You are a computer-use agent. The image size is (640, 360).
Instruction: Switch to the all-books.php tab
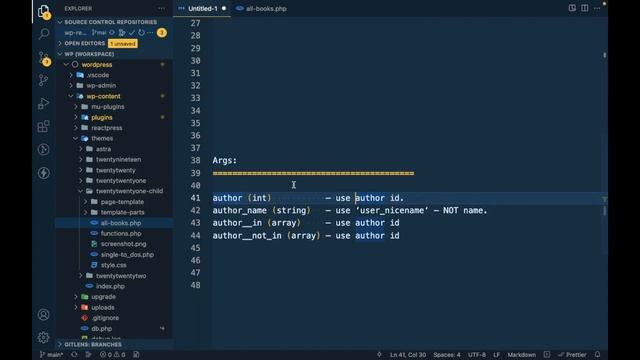point(261,9)
